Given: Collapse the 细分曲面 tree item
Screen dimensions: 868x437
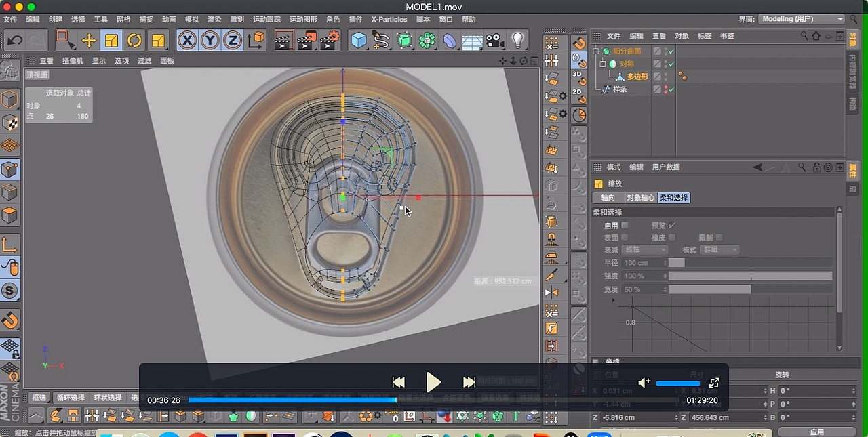Looking at the screenshot, I should (x=596, y=51).
